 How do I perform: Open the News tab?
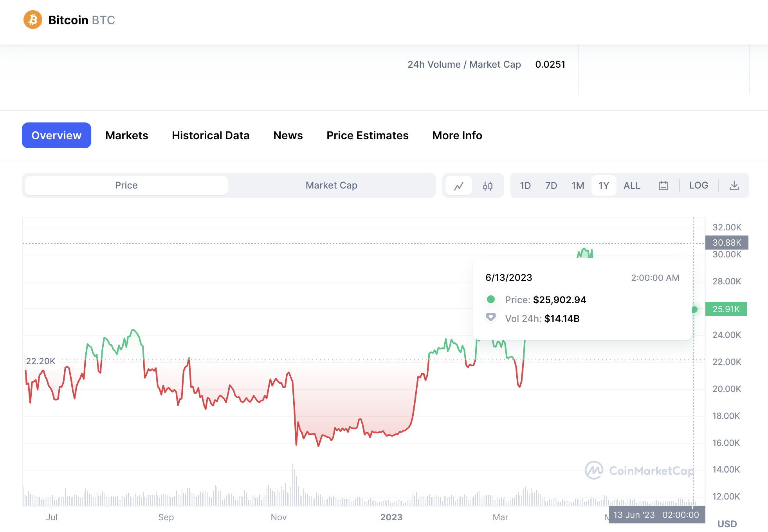pyautogui.click(x=288, y=135)
